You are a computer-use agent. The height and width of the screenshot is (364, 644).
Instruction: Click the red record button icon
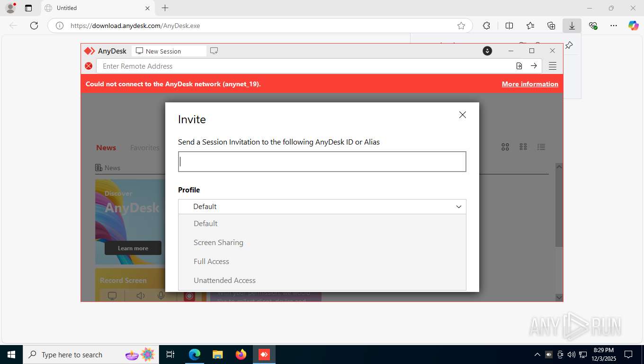tap(189, 296)
